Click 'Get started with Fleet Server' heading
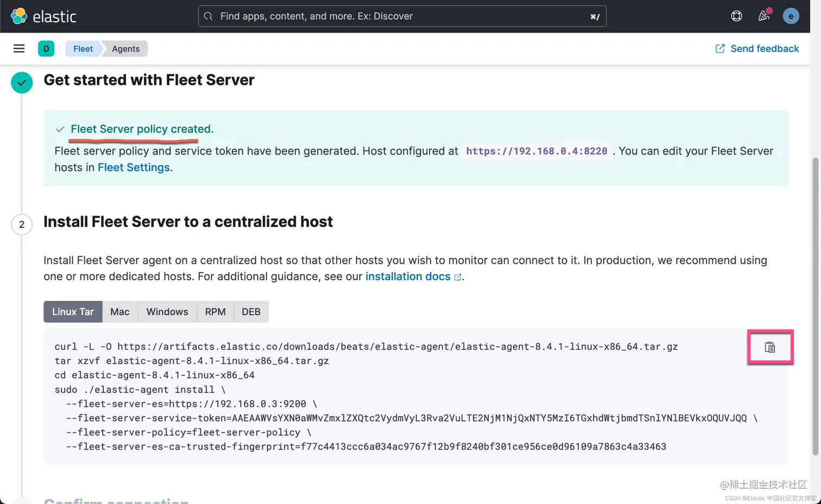The image size is (821, 504). click(149, 80)
